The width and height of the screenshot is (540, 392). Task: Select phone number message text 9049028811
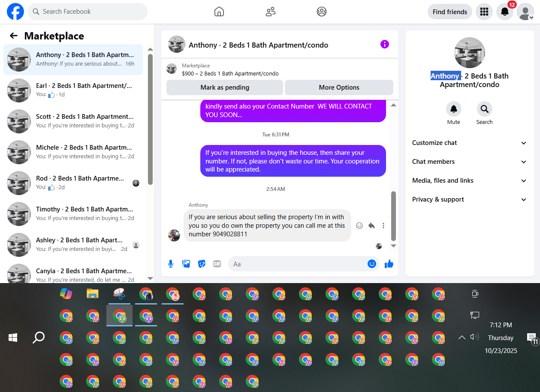(230, 234)
